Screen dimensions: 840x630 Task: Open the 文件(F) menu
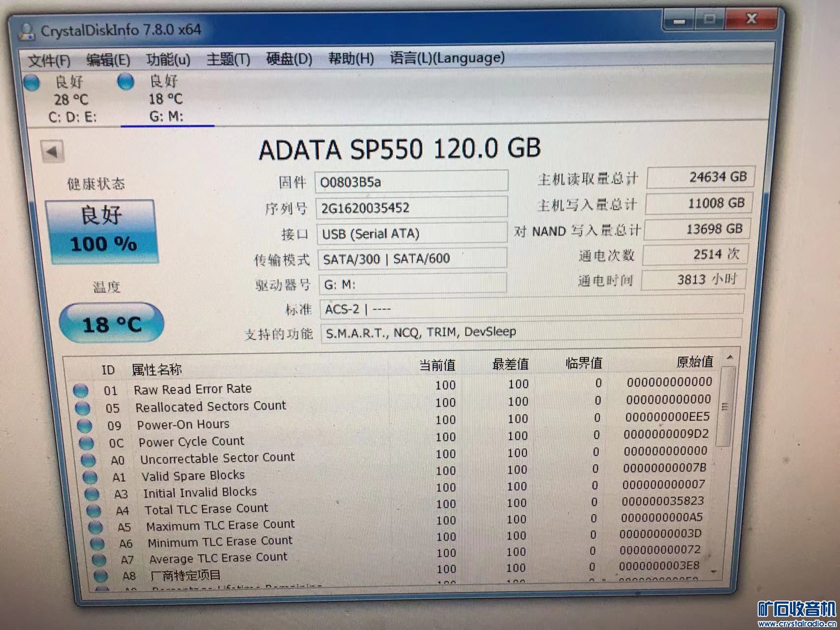(x=49, y=61)
